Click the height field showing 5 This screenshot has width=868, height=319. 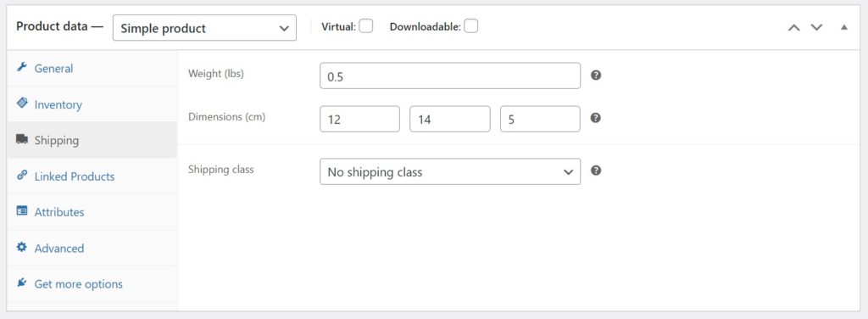[x=540, y=119]
